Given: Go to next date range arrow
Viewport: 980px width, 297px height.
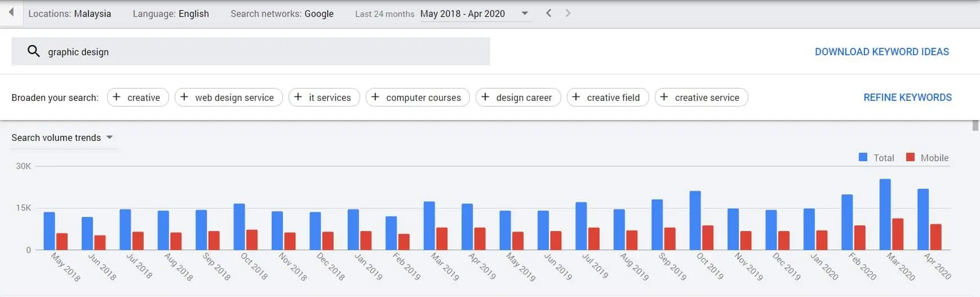Looking at the screenshot, I should click(x=567, y=13).
